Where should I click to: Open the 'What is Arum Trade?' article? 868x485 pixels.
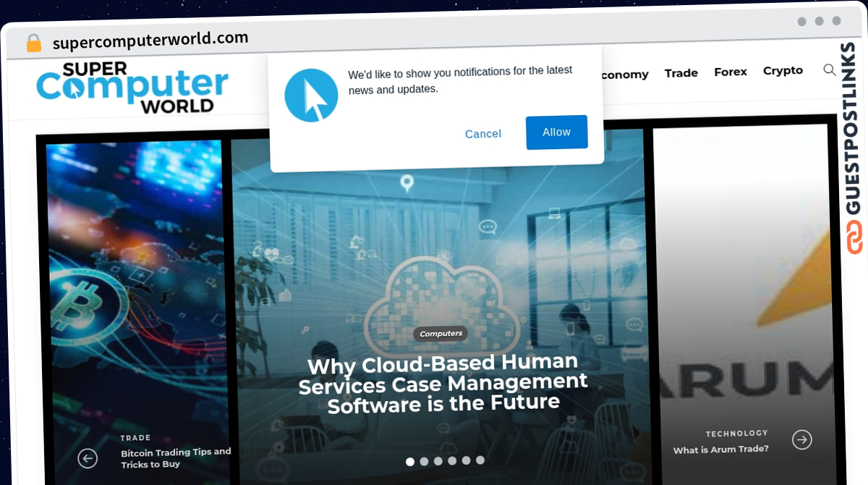tap(720, 450)
